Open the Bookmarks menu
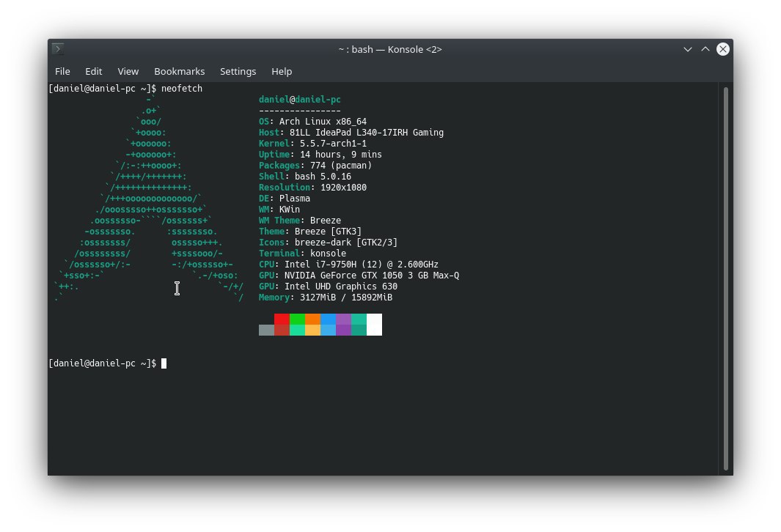 [180, 72]
